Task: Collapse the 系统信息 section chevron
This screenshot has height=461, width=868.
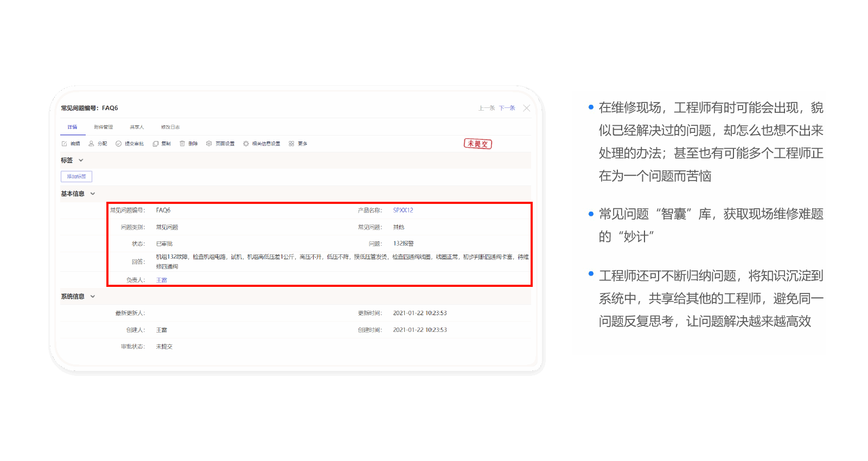Action: (x=93, y=297)
